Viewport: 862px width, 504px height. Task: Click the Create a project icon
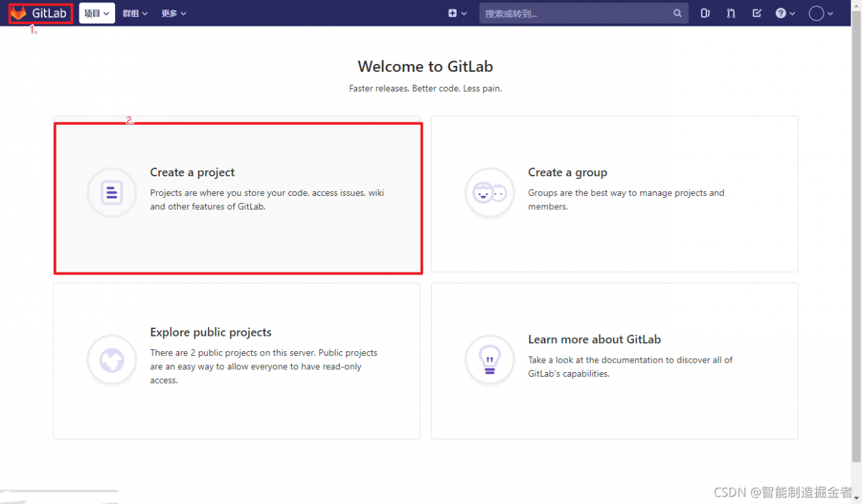coord(112,192)
